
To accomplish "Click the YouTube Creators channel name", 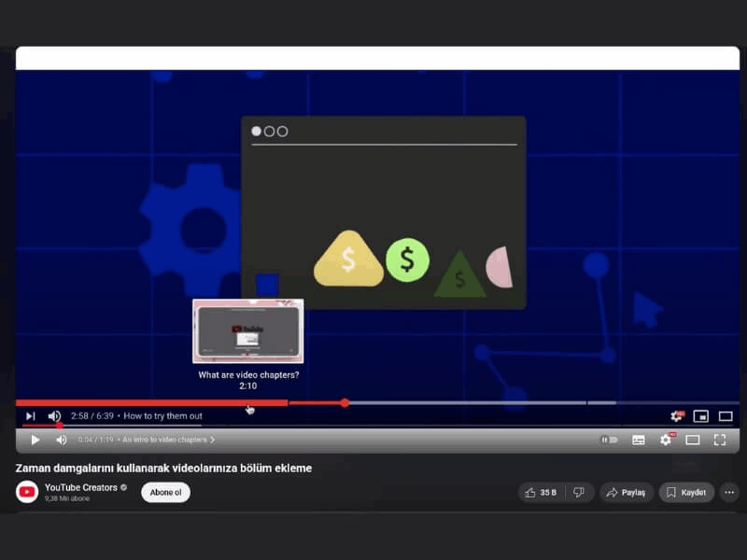I will coord(81,487).
